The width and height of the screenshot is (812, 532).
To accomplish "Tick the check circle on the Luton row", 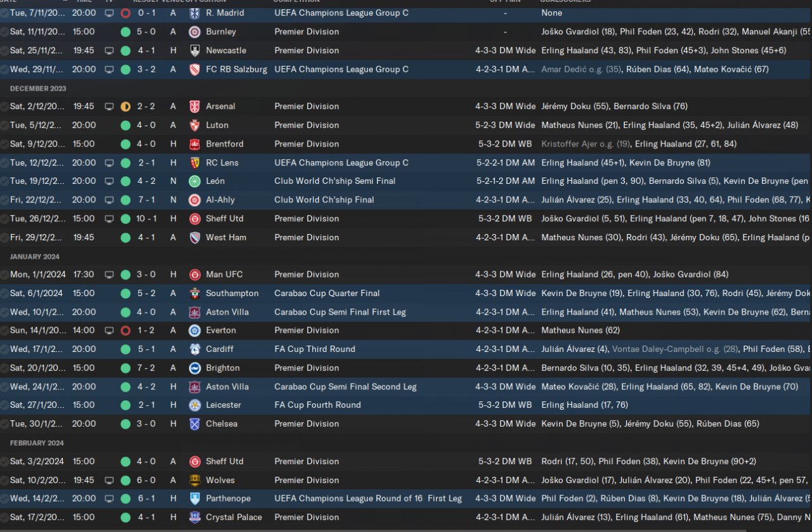I will (x=4, y=126).
